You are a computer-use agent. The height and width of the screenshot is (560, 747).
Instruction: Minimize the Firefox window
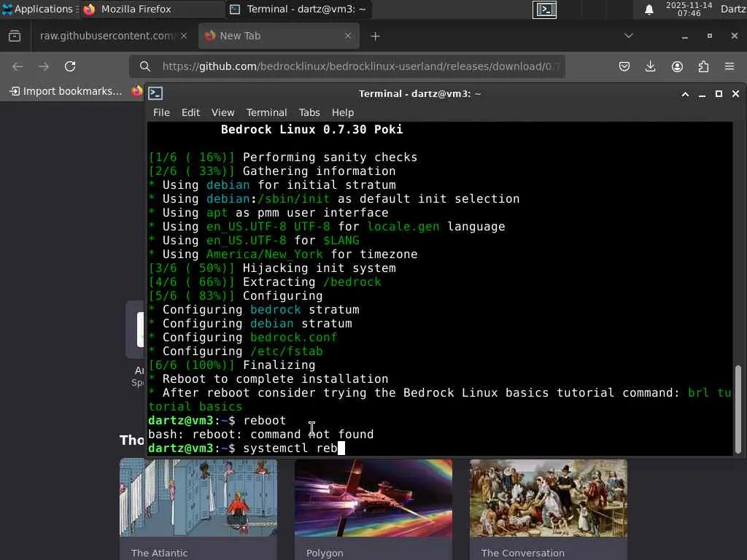point(684,36)
